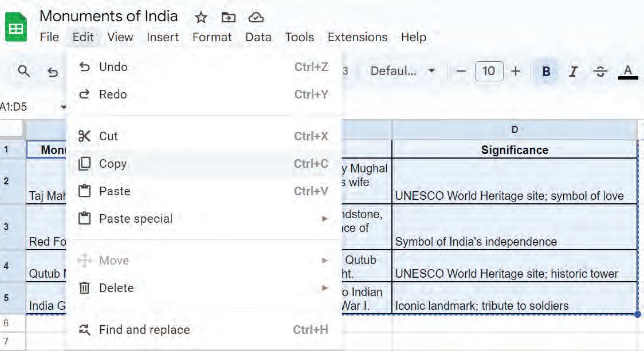Open the Extensions menu
Viewport: 644px width, 351px height.
(x=358, y=37)
